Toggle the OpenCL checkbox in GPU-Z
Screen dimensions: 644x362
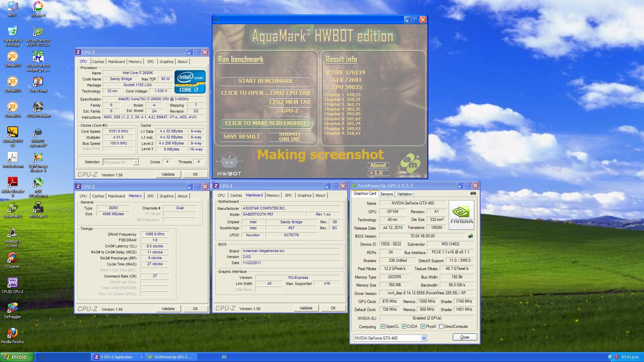[383, 326]
